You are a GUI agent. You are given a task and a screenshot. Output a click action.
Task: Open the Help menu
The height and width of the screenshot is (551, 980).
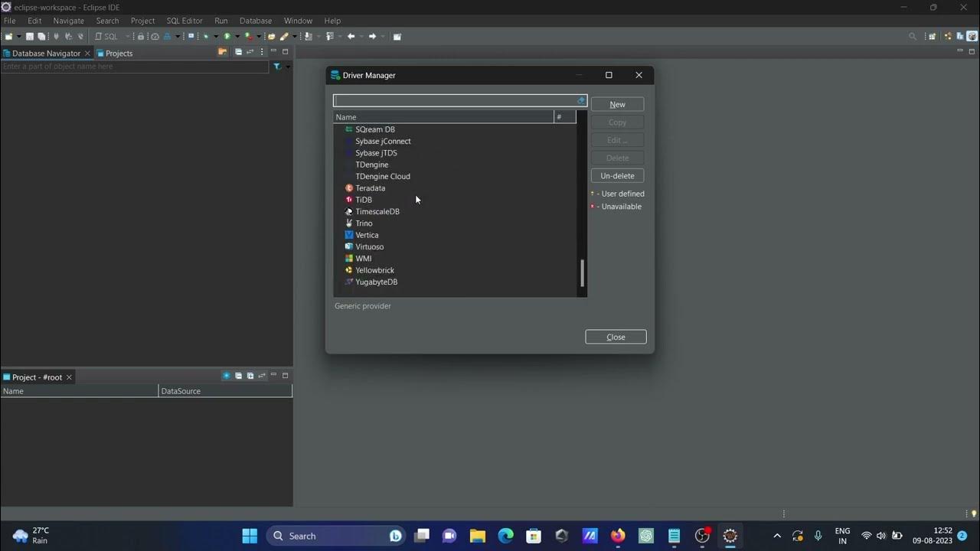point(332,21)
